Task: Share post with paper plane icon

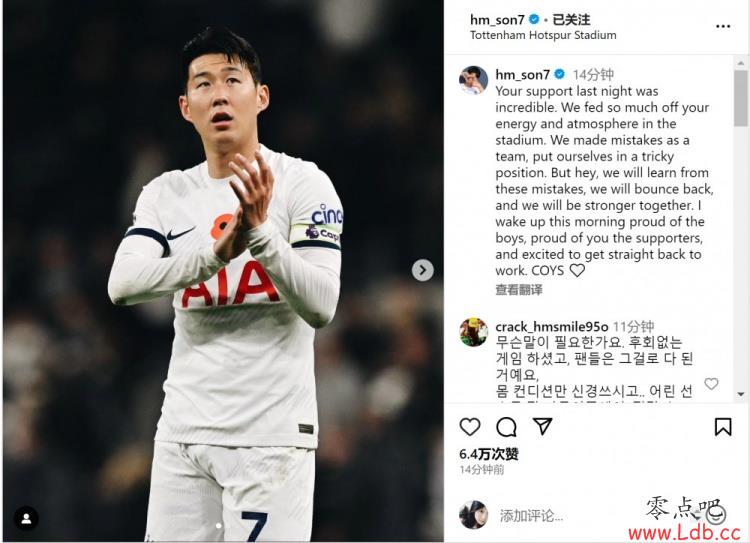Action: tap(542, 426)
